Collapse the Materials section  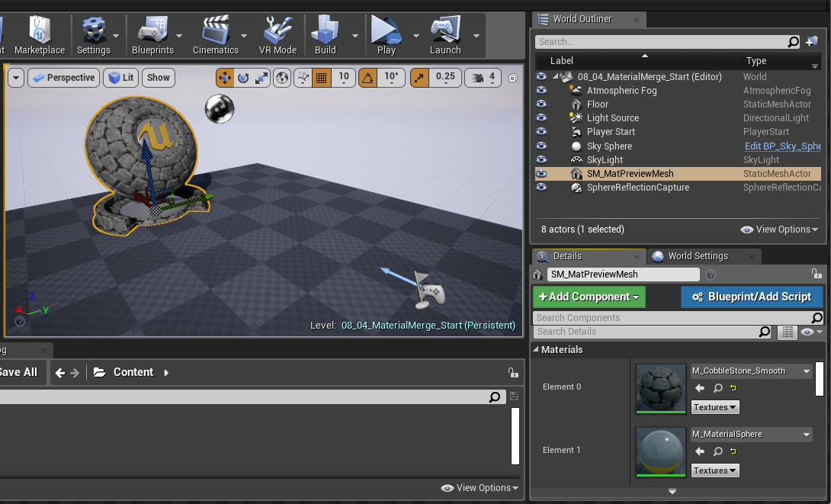pyautogui.click(x=536, y=349)
